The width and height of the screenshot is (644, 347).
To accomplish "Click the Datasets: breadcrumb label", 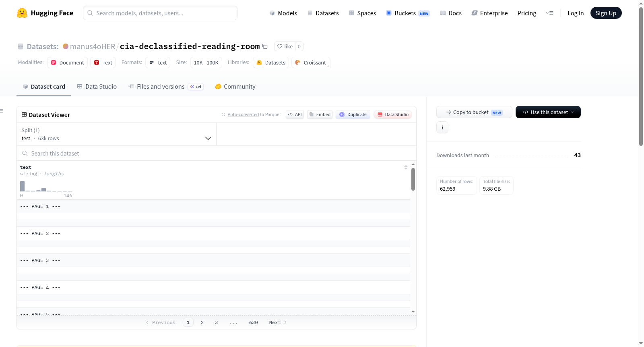I will pos(43,46).
